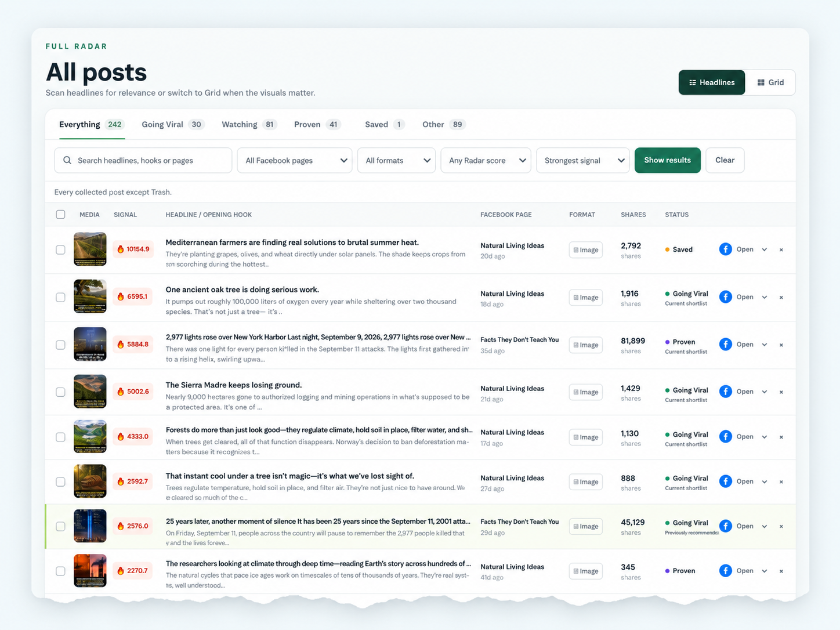Open Facebook icon for Mediterranean farmers post

pyautogui.click(x=725, y=249)
